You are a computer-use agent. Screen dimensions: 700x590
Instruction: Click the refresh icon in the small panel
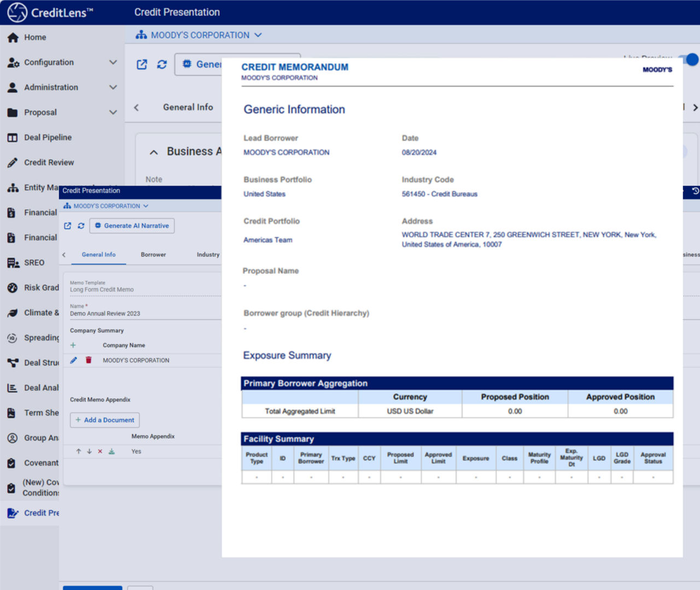point(81,225)
